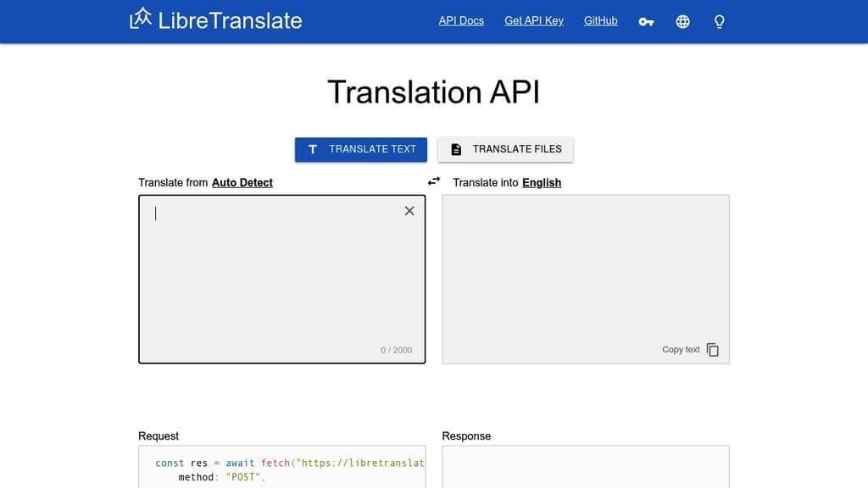Click the 0/2000 character counter
This screenshot has height=488, width=868.
(x=395, y=349)
